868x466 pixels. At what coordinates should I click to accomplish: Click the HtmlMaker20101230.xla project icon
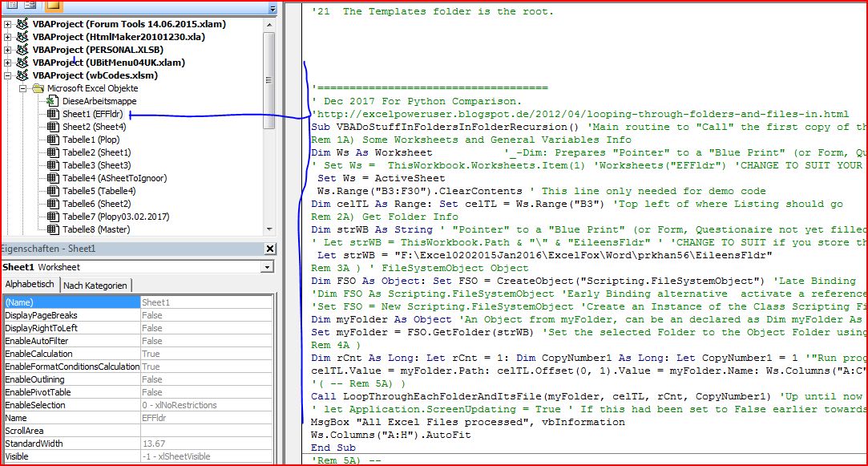tap(22, 37)
